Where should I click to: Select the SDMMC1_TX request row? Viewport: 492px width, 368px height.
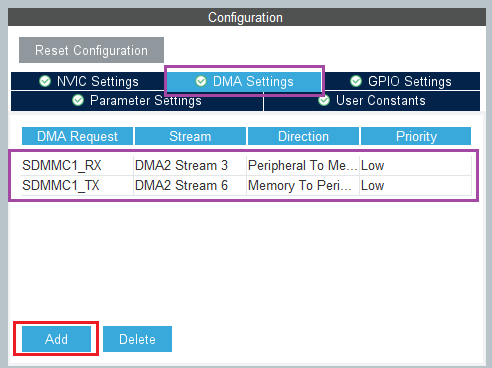[246, 185]
